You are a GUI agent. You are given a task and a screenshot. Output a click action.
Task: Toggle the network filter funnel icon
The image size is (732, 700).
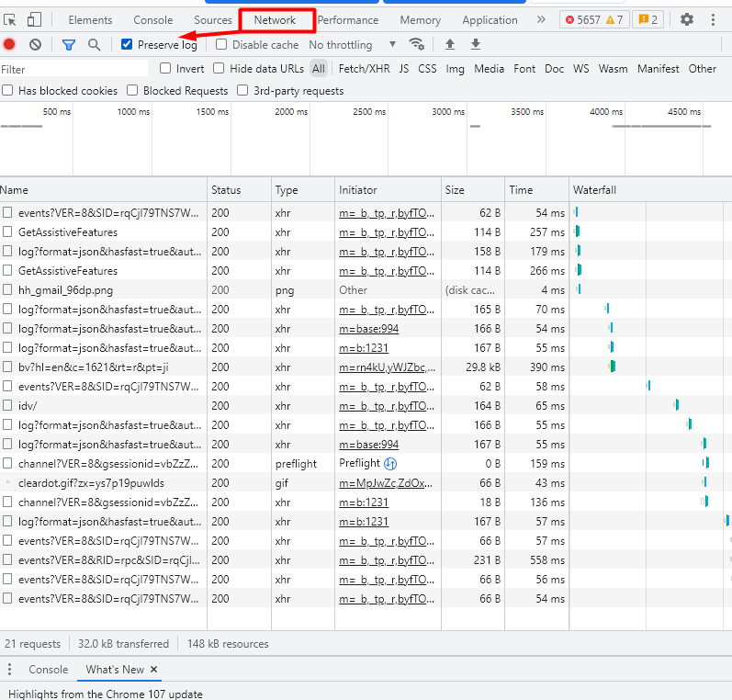click(x=69, y=44)
